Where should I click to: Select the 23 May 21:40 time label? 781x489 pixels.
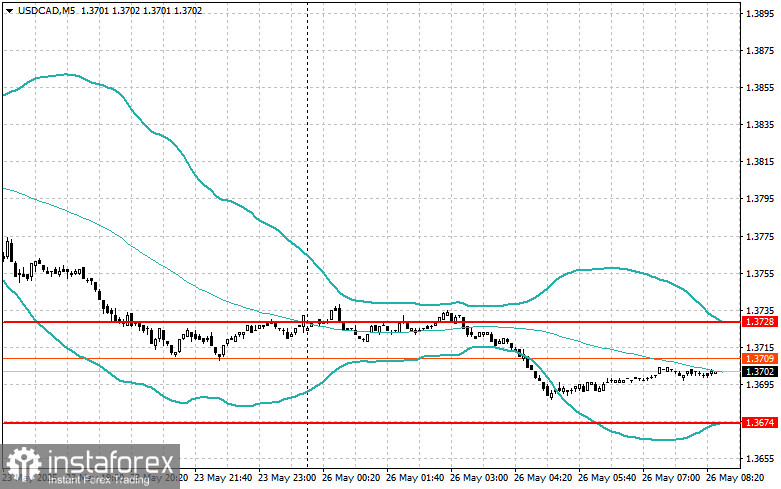point(223,478)
